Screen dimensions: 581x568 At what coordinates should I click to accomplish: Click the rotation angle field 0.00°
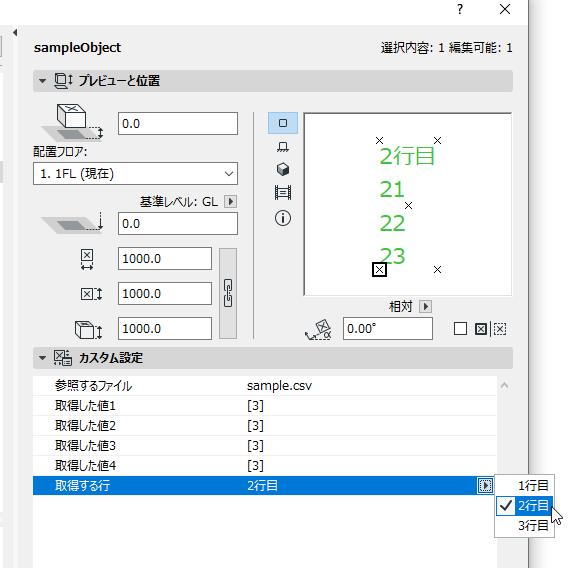(388, 328)
